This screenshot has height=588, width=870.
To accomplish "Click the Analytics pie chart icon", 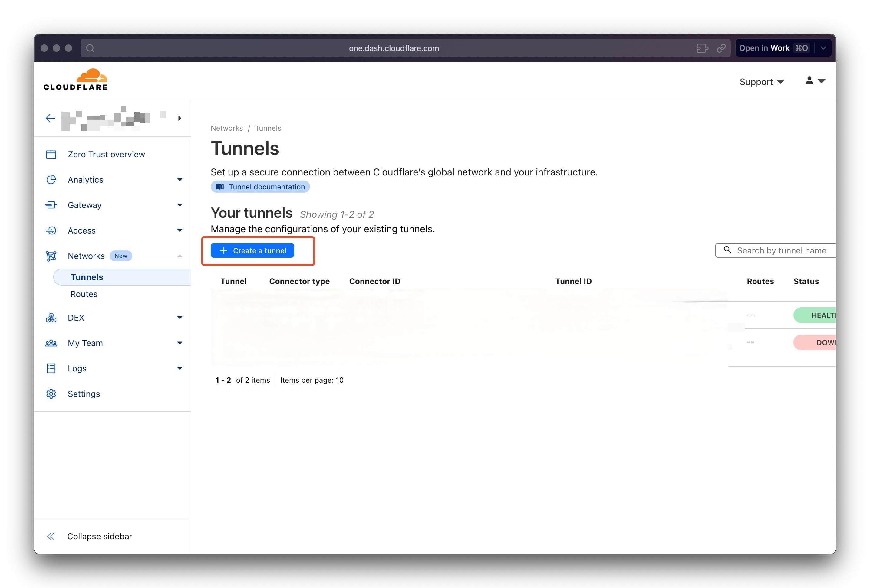I will [x=51, y=180].
